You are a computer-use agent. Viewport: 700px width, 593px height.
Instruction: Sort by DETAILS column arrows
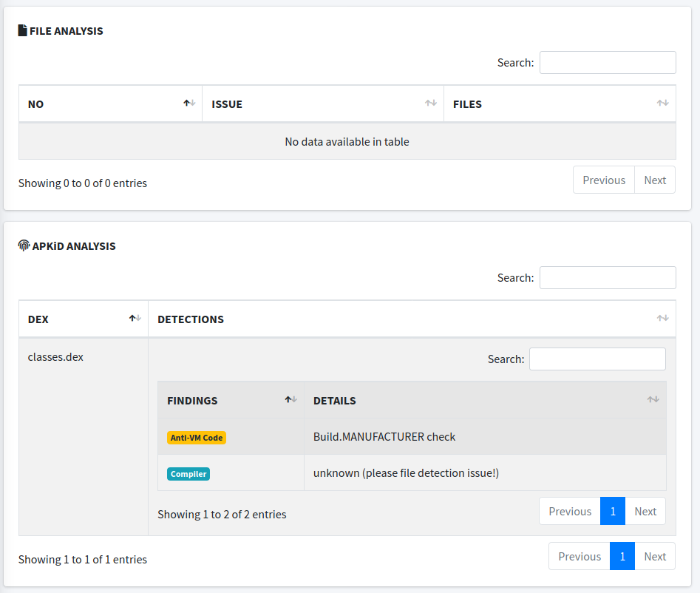click(x=653, y=400)
